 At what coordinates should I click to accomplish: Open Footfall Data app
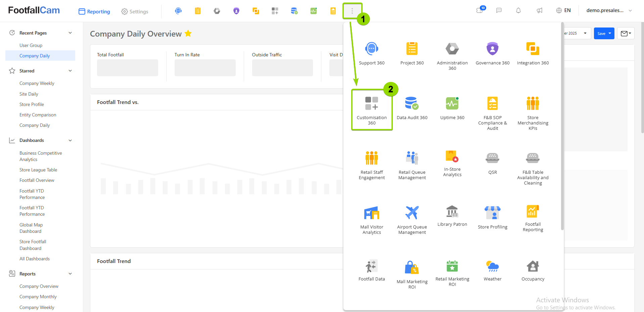372,270
